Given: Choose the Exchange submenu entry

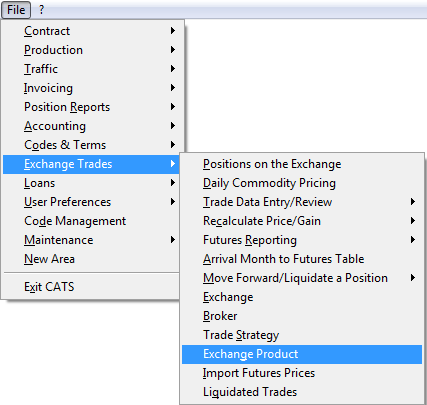Looking at the screenshot, I should 302,297.
